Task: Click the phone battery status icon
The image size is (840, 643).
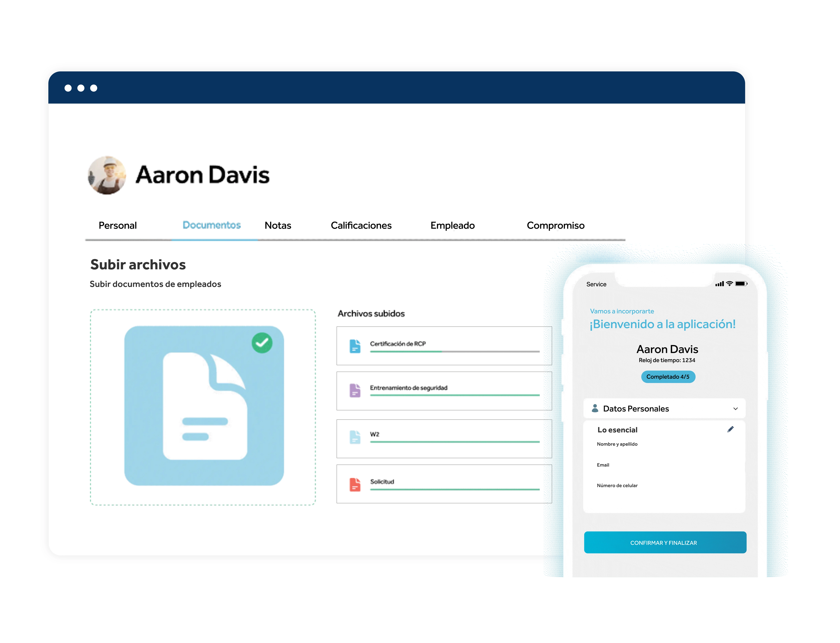Action: [x=741, y=284]
